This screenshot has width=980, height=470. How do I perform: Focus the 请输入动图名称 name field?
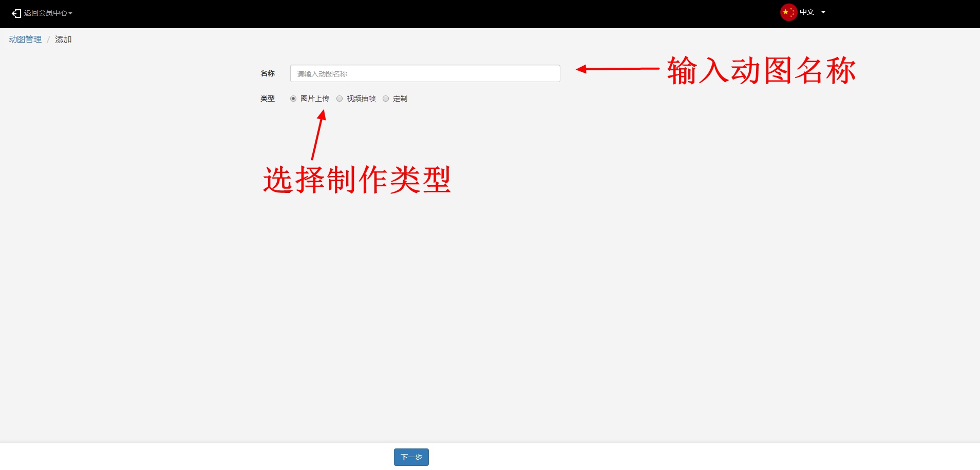click(425, 73)
